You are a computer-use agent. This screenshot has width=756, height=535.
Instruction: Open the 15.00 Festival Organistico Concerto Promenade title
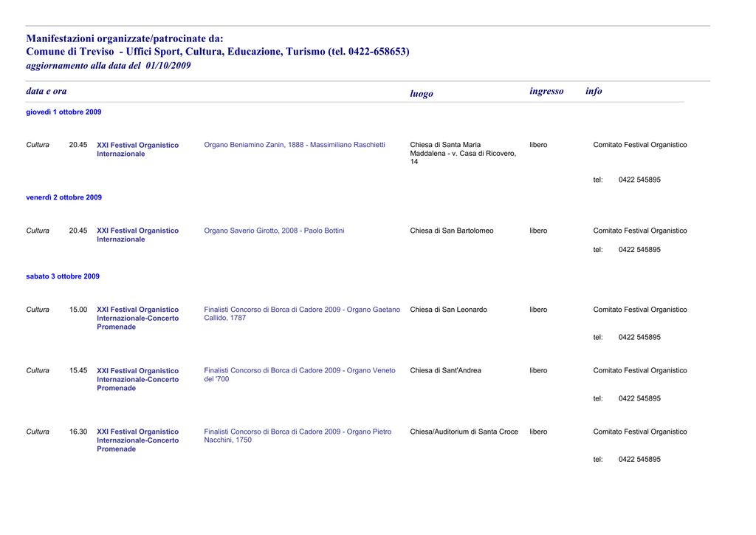(x=137, y=318)
